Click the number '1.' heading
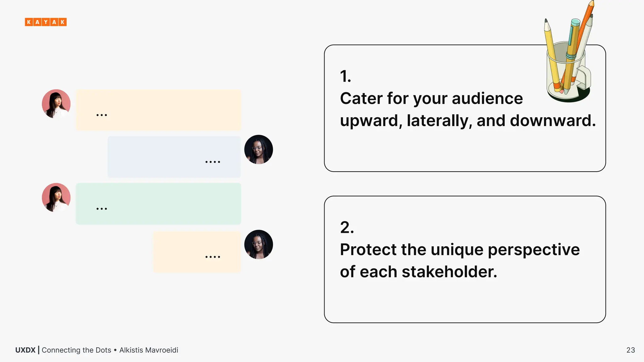 pyautogui.click(x=345, y=76)
